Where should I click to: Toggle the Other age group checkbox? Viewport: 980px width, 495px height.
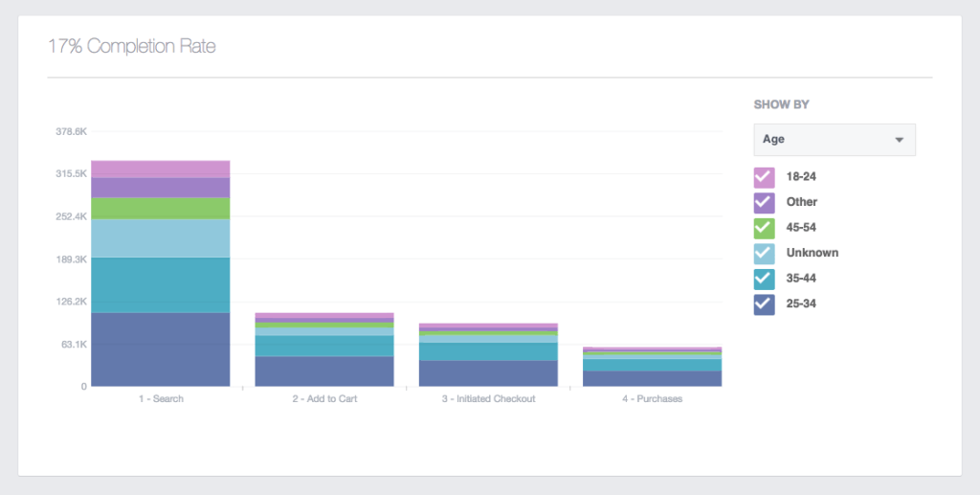pyautogui.click(x=764, y=202)
